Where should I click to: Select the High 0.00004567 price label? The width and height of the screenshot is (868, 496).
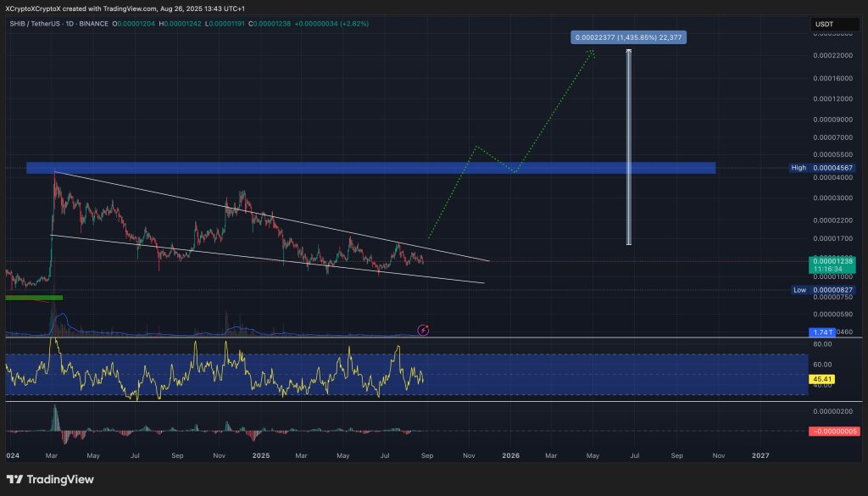click(822, 168)
